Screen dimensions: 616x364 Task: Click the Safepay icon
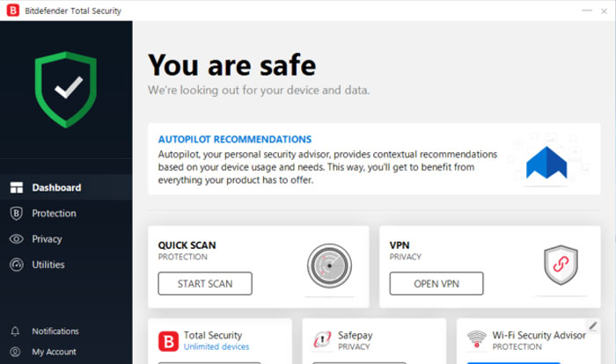click(x=320, y=340)
